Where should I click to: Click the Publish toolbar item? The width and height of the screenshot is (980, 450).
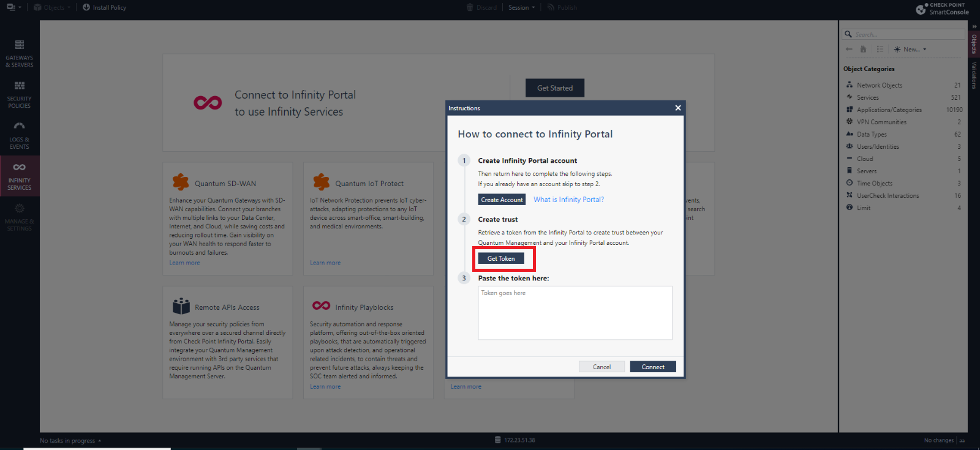[562, 7]
